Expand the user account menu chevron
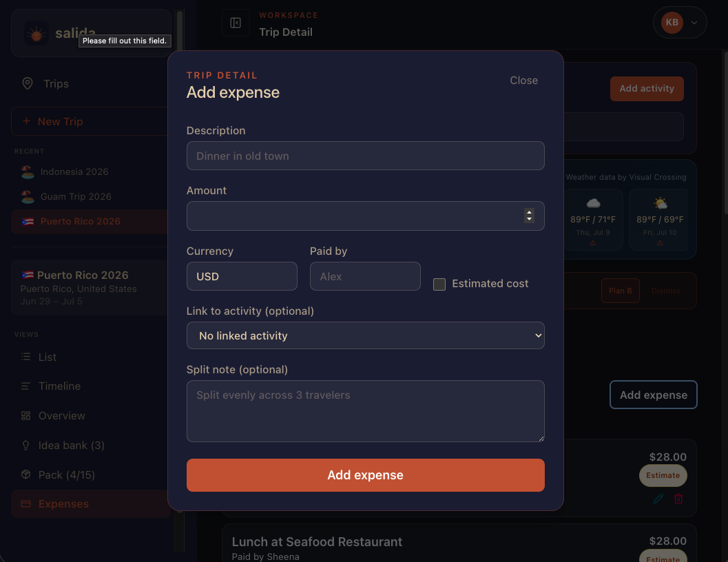Image resolution: width=728 pixels, height=562 pixels. click(x=694, y=22)
